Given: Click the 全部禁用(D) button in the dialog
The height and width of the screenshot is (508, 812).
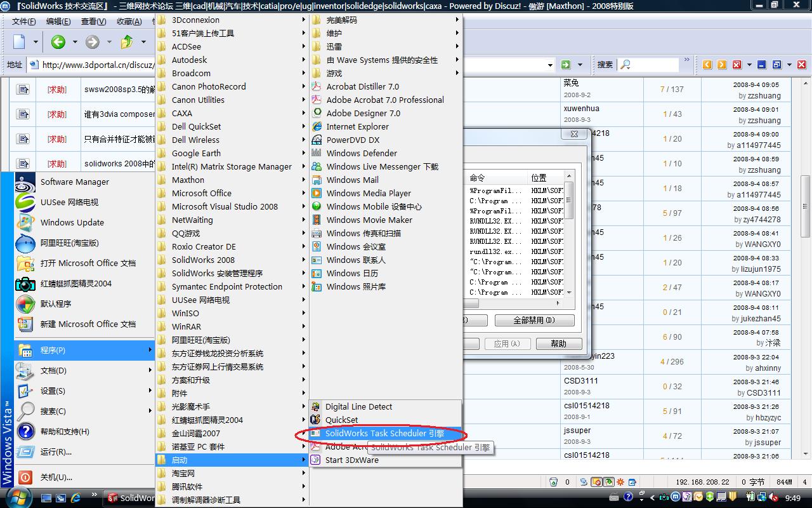Looking at the screenshot, I should pyautogui.click(x=534, y=320).
